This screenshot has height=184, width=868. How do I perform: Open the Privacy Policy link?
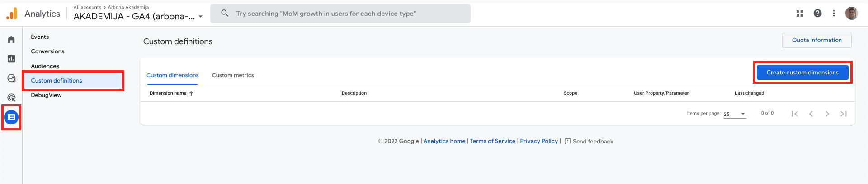(539, 141)
